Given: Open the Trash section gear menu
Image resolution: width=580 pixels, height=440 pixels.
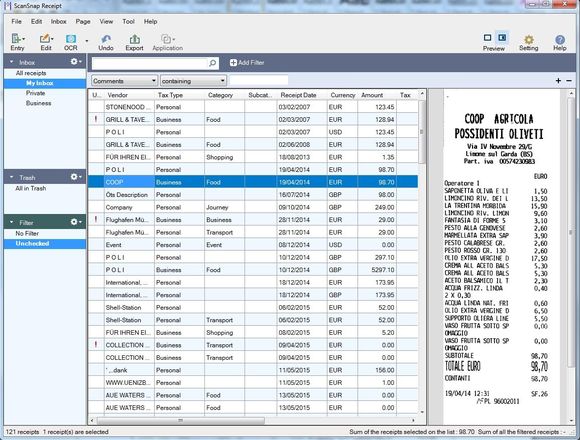Looking at the screenshot, I should pos(75,177).
